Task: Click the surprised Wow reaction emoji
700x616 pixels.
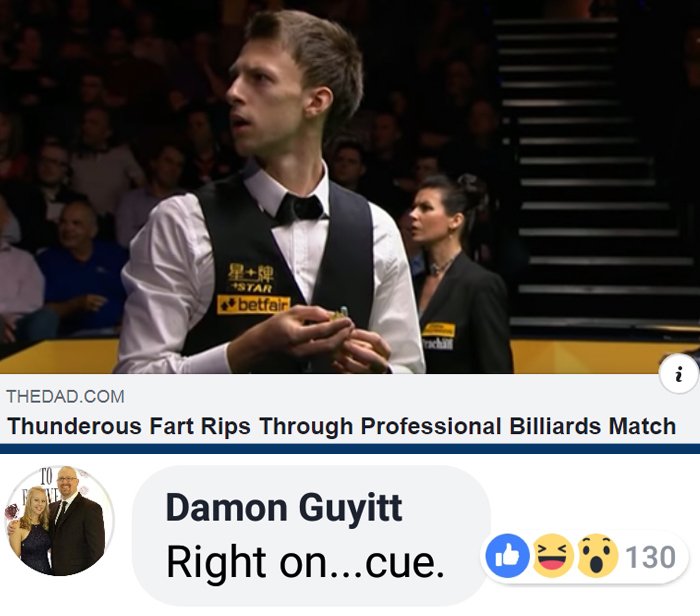Action: pyautogui.click(x=598, y=556)
